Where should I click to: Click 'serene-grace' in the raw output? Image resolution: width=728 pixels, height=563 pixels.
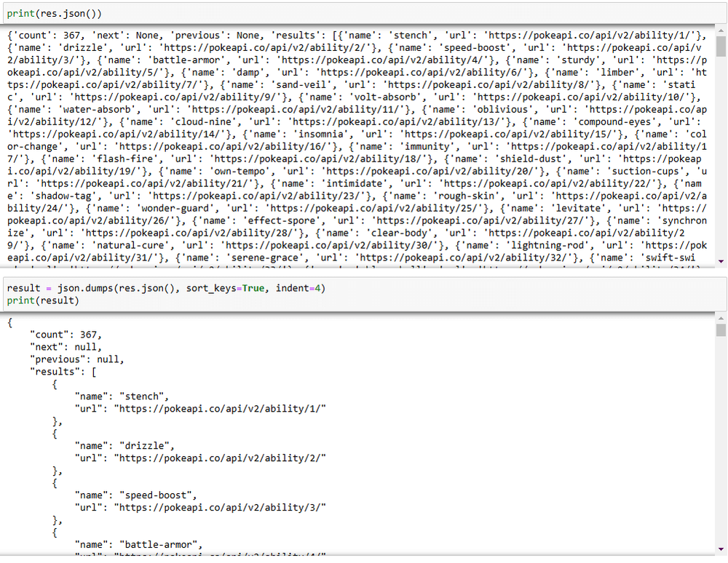click(x=264, y=257)
